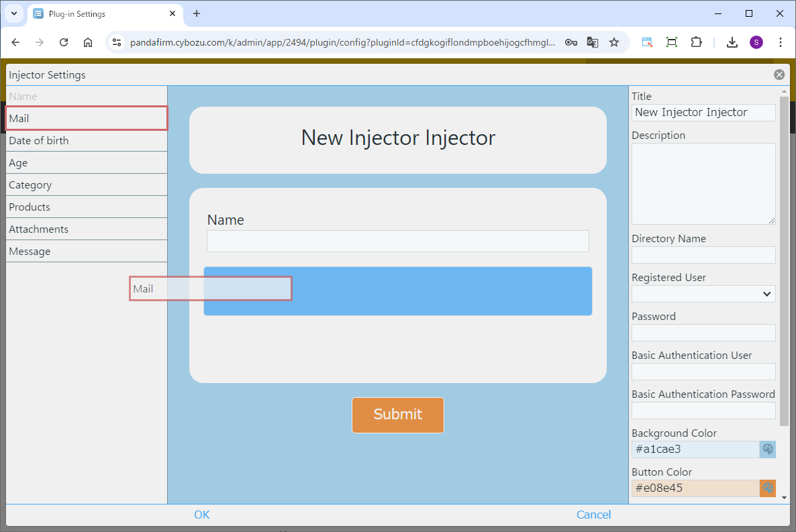The height and width of the screenshot is (532, 796).
Task: Open the Chrome downloads icon
Action: [x=732, y=42]
